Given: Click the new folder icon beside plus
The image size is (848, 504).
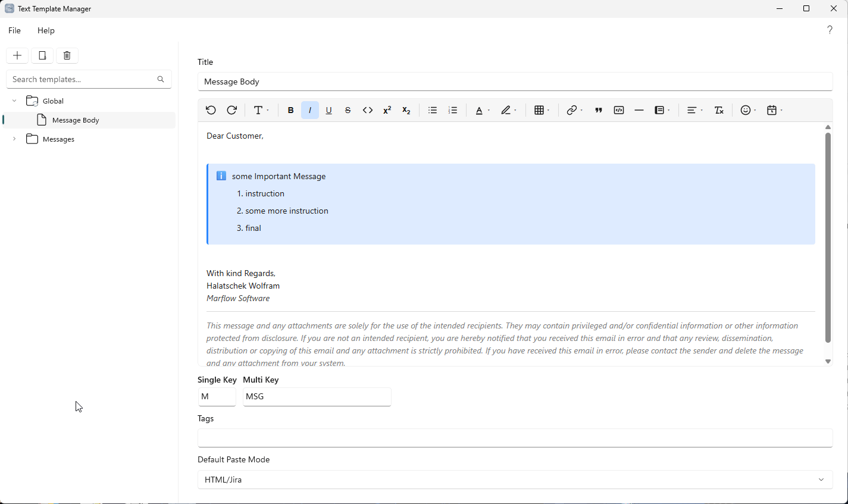Looking at the screenshot, I should point(42,55).
